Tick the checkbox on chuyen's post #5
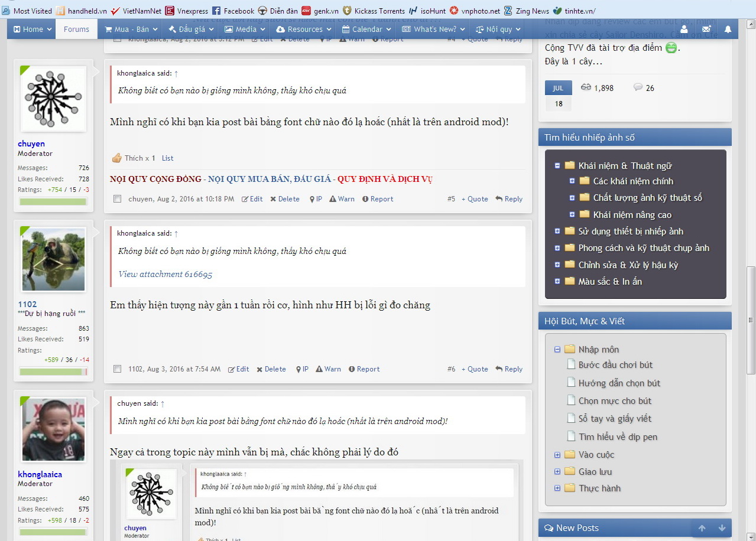The height and width of the screenshot is (541, 756). pyautogui.click(x=118, y=199)
